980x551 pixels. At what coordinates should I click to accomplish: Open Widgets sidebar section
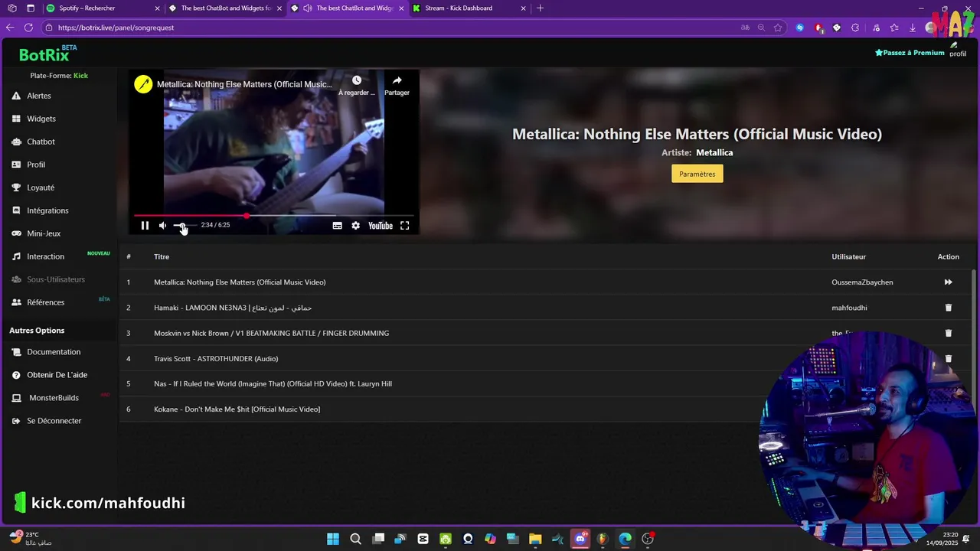click(41, 119)
